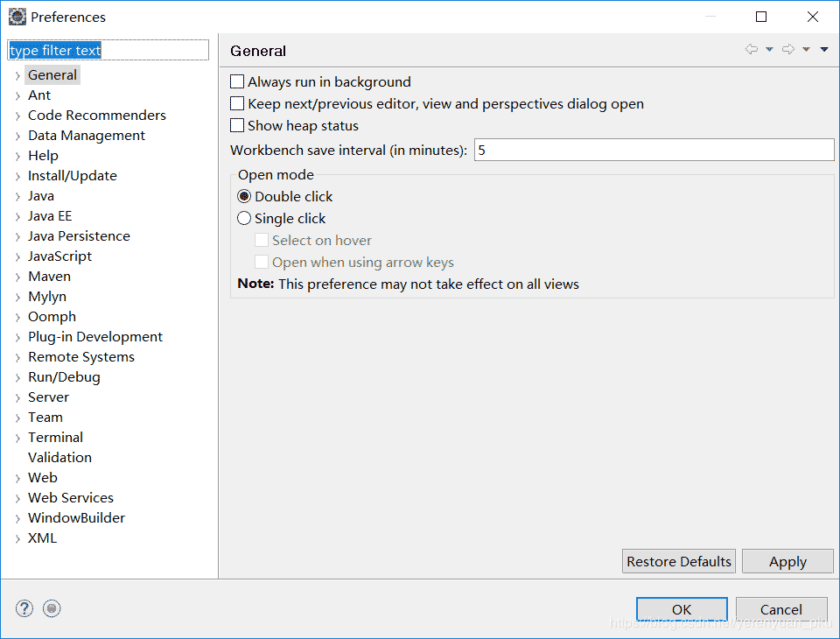Viewport: 840px width, 639px height.
Task: Click the back navigation arrow
Action: tap(752, 50)
